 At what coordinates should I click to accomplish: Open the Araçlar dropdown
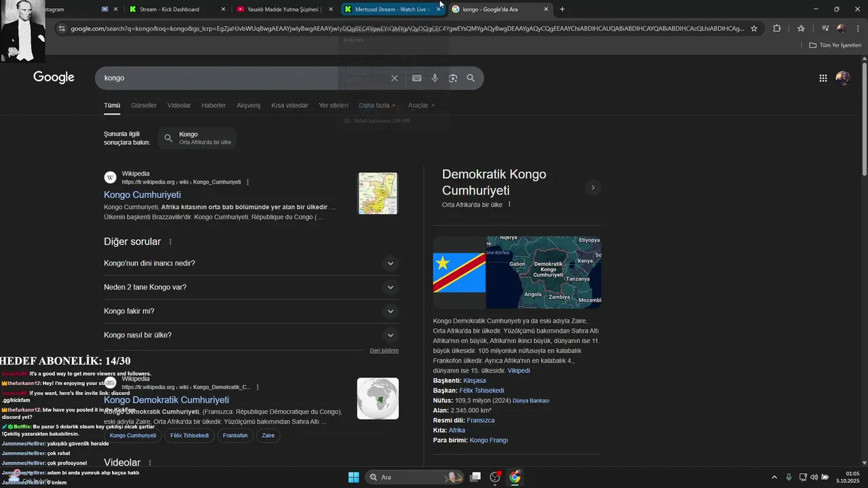(421, 105)
